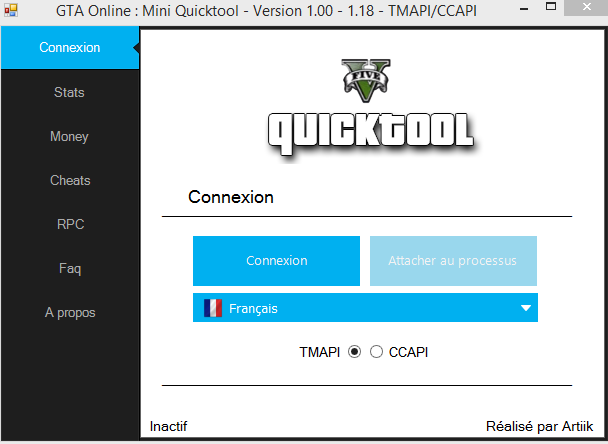
Task: Expand language list via white arrow
Action: pos(526,308)
